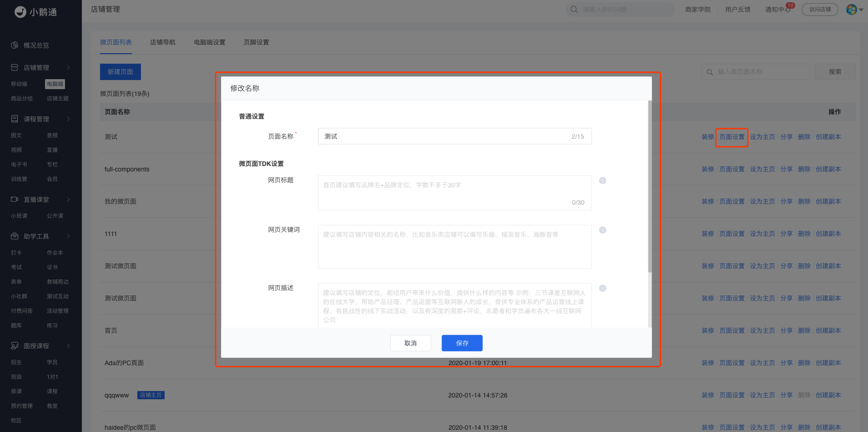This screenshot has height=432, width=868.
Task: Click the 操作 column header
Action: [x=834, y=112]
